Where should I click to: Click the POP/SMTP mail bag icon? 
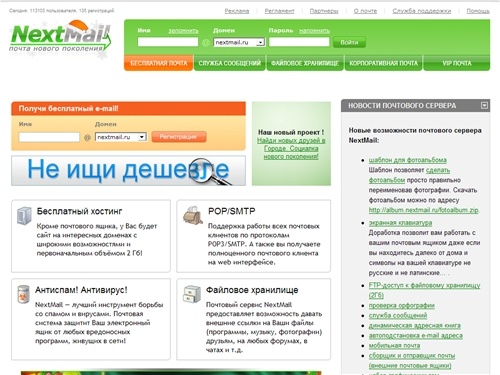pyautogui.click(x=193, y=215)
